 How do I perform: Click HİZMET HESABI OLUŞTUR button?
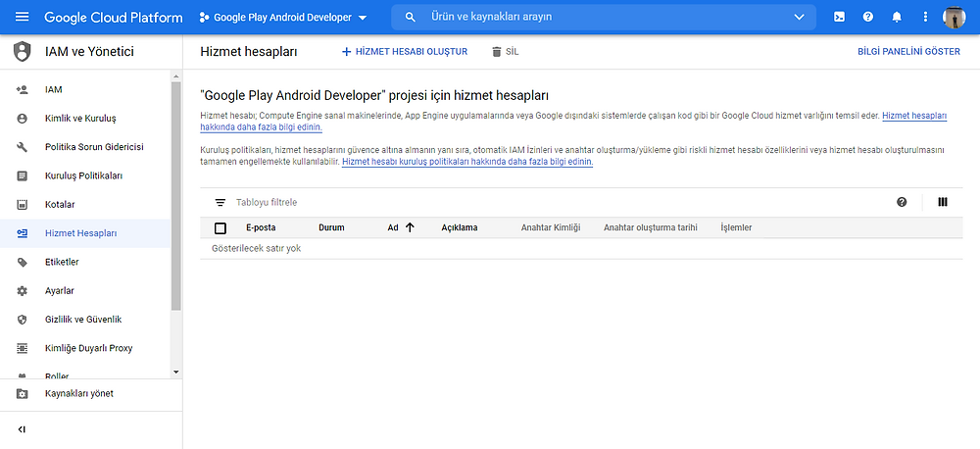tap(405, 52)
